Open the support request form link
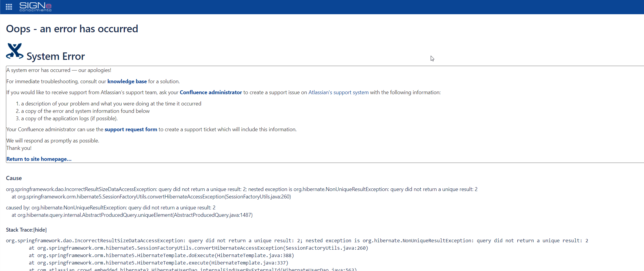 (x=131, y=129)
